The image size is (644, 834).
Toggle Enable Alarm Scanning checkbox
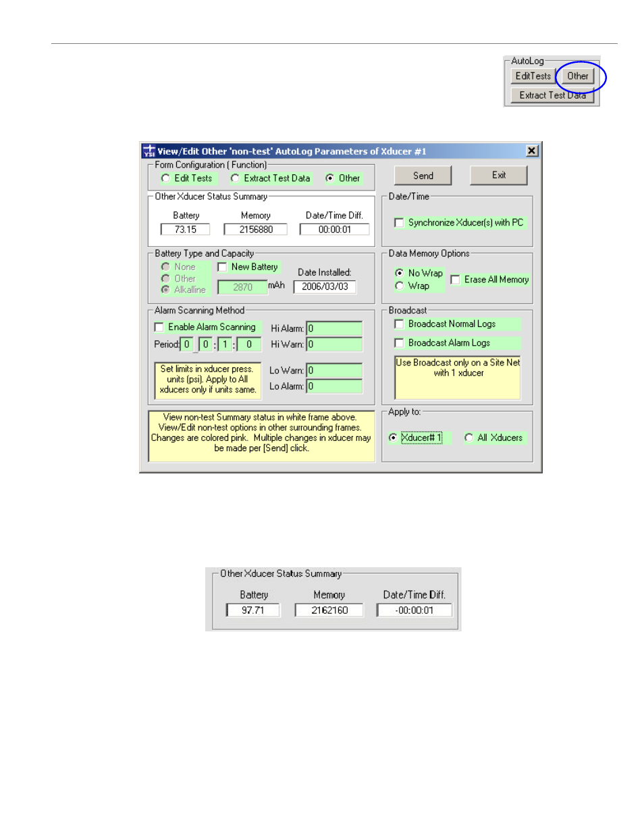159,328
